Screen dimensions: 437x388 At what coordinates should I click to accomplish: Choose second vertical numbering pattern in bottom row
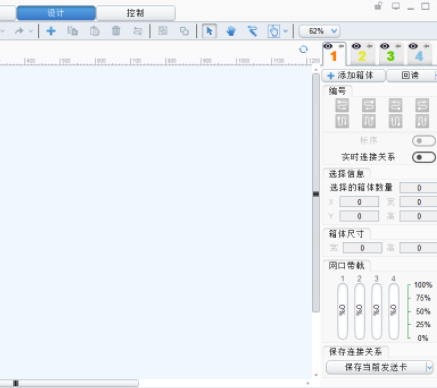pos(369,121)
